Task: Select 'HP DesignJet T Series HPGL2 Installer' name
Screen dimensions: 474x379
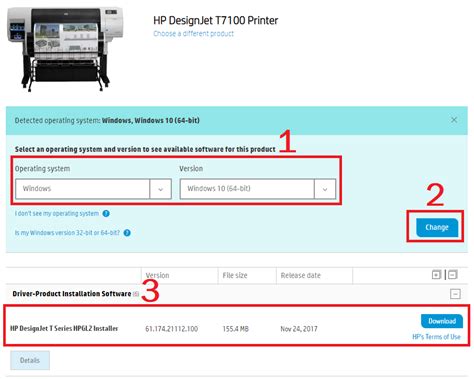Action: pyautogui.click(x=64, y=328)
